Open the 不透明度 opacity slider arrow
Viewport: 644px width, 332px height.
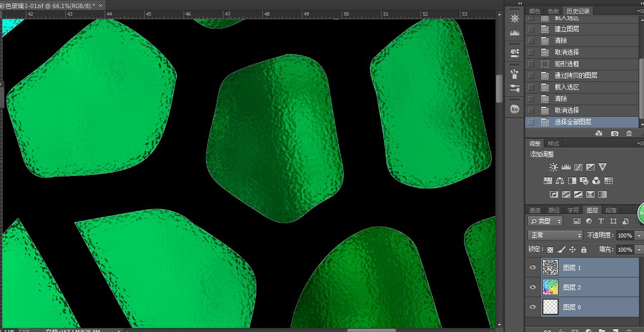pyautogui.click(x=638, y=235)
